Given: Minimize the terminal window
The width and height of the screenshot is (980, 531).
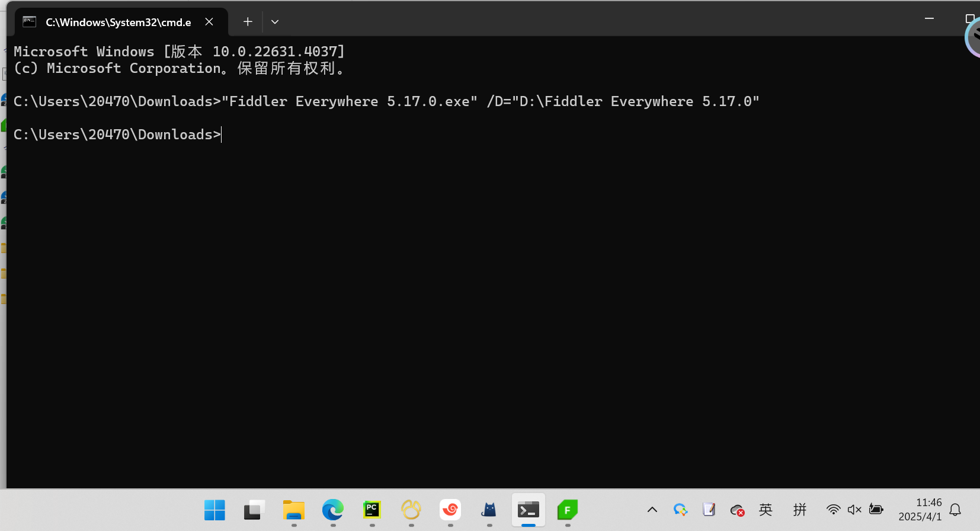Looking at the screenshot, I should tap(929, 18).
